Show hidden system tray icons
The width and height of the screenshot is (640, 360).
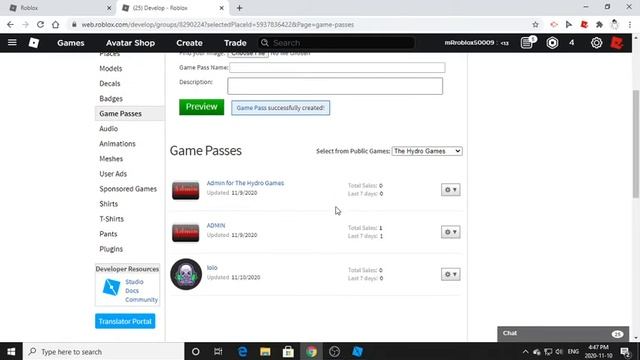(525, 351)
